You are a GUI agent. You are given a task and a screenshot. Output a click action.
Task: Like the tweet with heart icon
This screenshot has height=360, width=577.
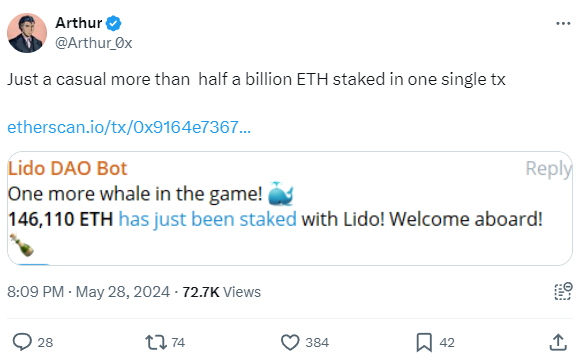tap(290, 342)
